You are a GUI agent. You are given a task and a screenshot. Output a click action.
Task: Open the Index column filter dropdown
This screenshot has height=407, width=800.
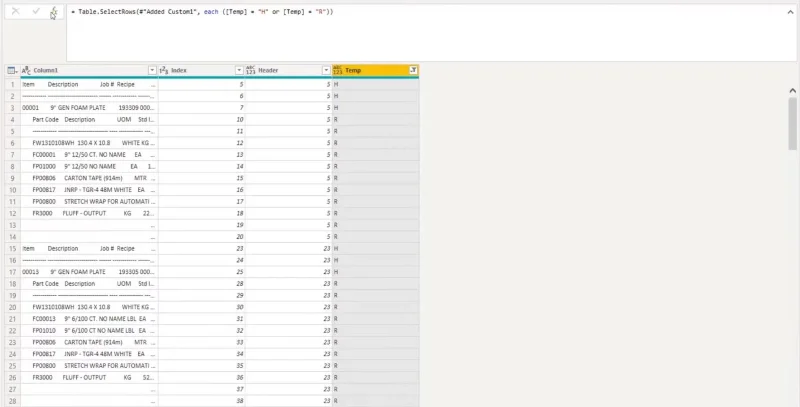pyautogui.click(x=239, y=70)
